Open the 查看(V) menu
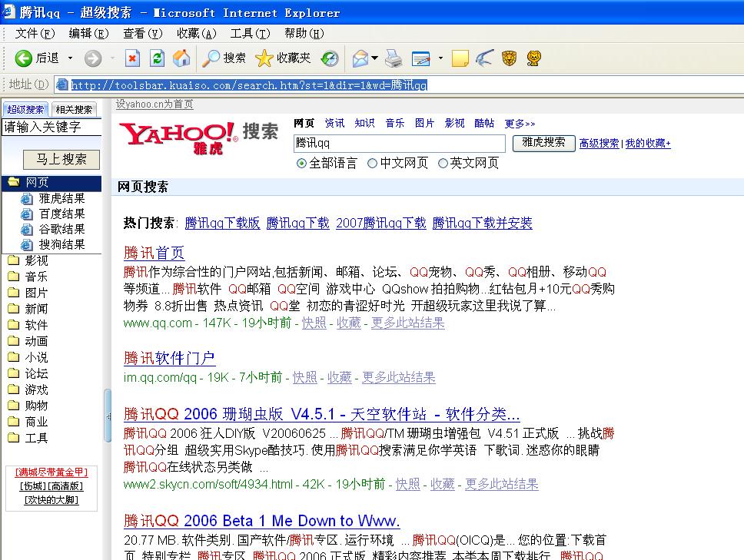 143,33
